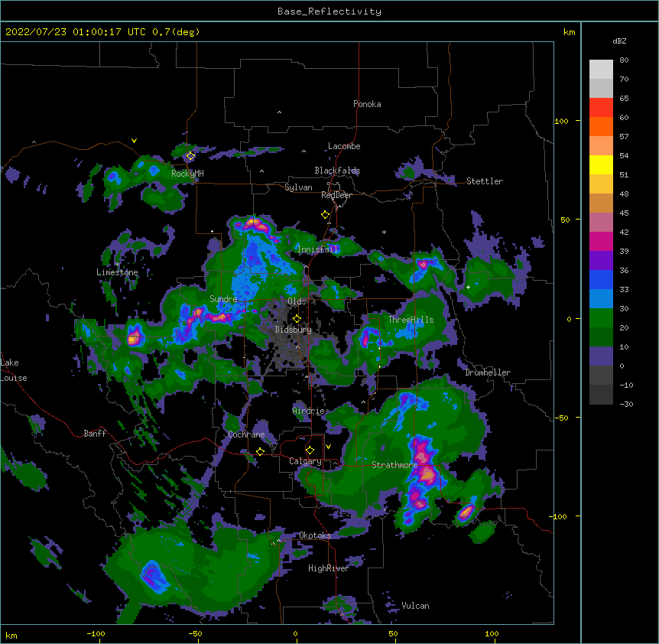659x644 pixels.
Task: Click the Sylvan label on the map
Action: [x=298, y=187]
